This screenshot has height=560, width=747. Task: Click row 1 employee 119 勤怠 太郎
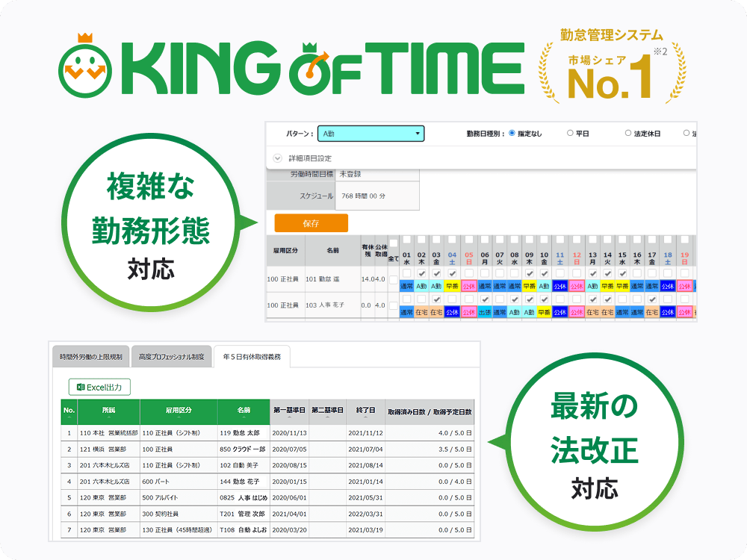click(244, 433)
